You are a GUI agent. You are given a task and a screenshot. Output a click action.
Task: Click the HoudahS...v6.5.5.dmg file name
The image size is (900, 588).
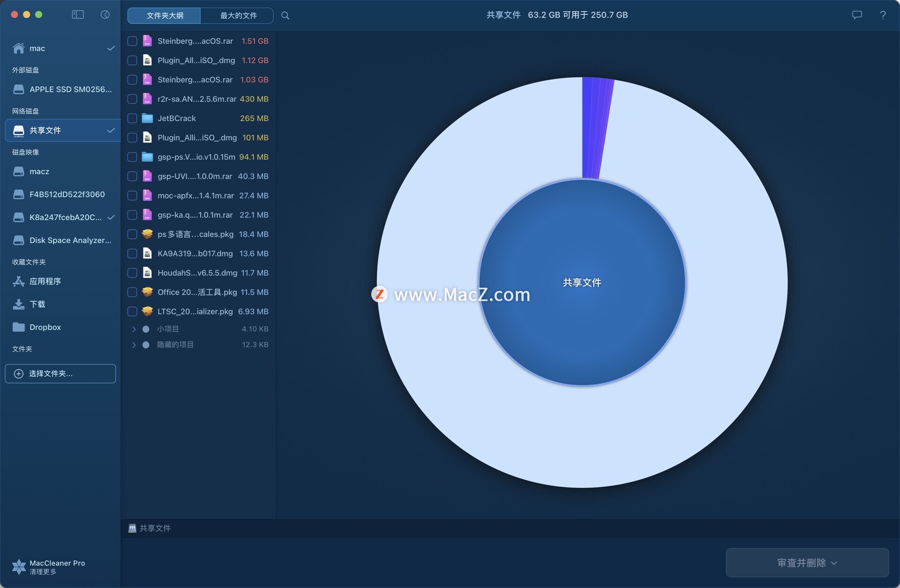point(197,273)
